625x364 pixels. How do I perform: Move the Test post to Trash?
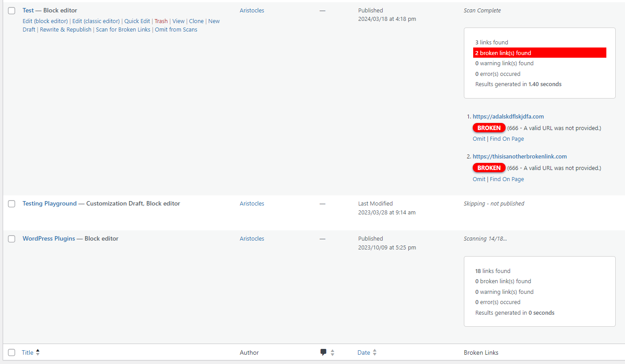tap(161, 21)
